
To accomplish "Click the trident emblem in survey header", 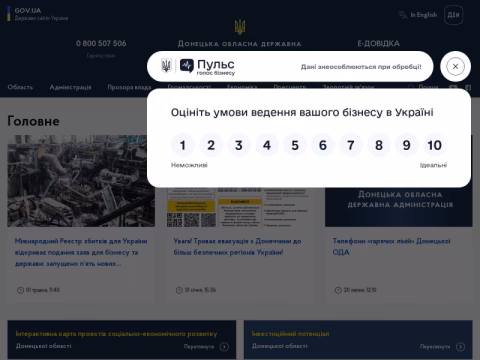I will point(166,66).
